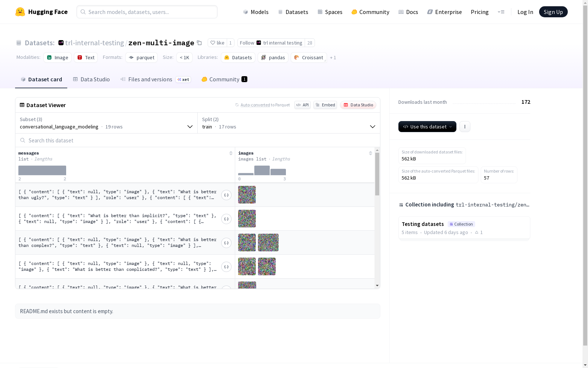Open Enterprise in top navigation

[445, 12]
